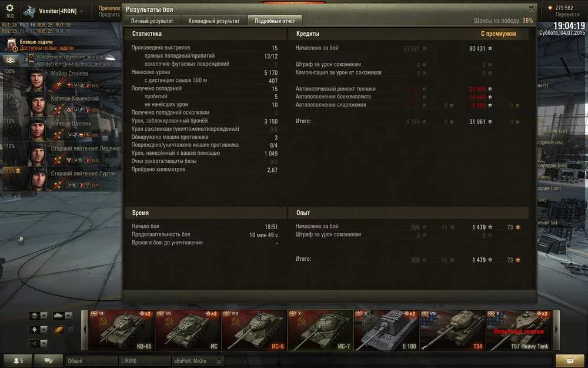Select КВ-85 tank in carousel
The image size is (588, 368).
pyautogui.click(x=122, y=330)
